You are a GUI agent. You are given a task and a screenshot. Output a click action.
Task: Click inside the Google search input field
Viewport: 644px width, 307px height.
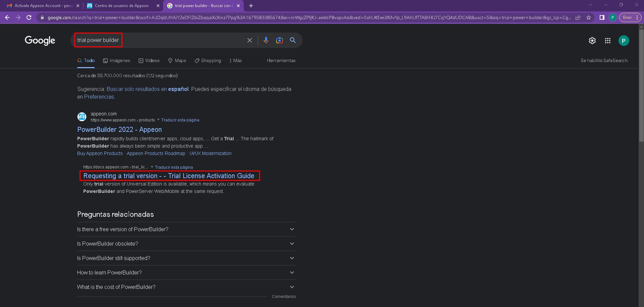[181, 40]
